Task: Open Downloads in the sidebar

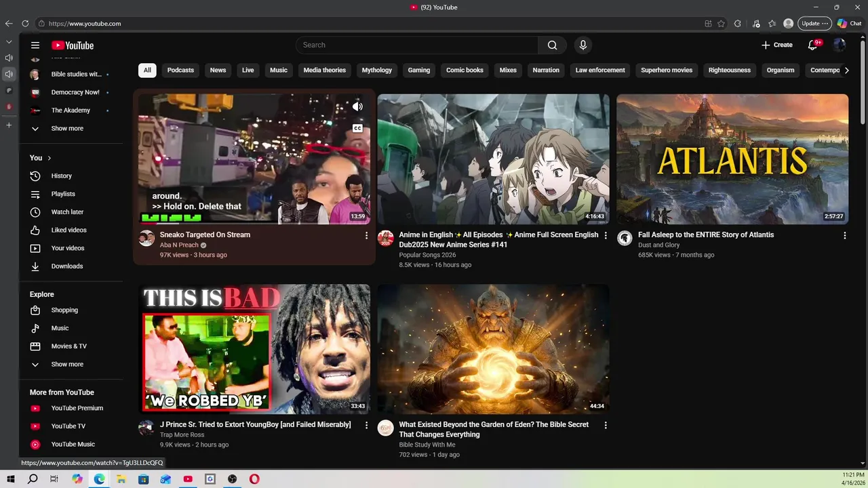Action: 71,266
